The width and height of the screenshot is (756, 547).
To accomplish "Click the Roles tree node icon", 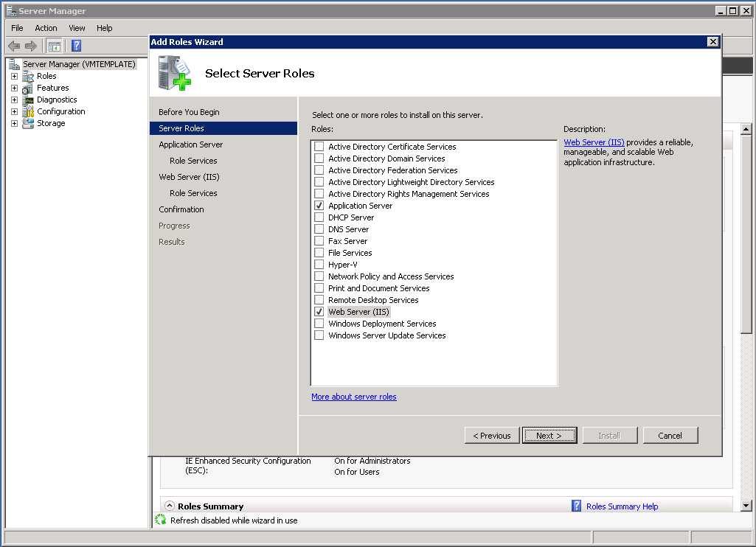I will pyautogui.click(x=28, y=76).
